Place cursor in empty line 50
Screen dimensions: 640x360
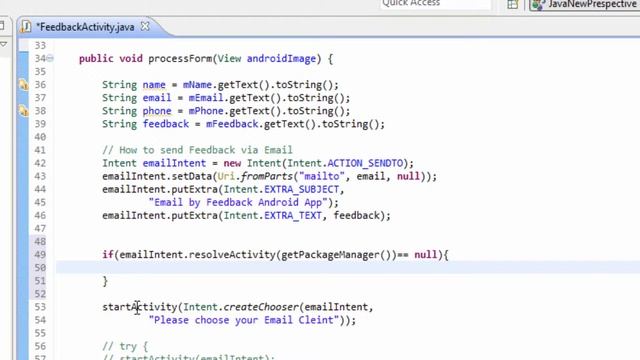point(347,268)
